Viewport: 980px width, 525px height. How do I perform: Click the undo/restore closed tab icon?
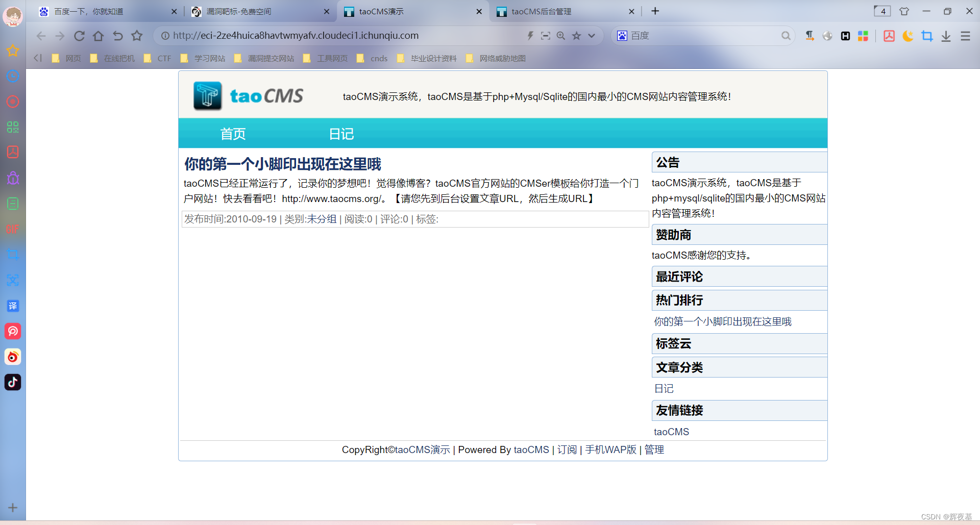tap(118, 36)
